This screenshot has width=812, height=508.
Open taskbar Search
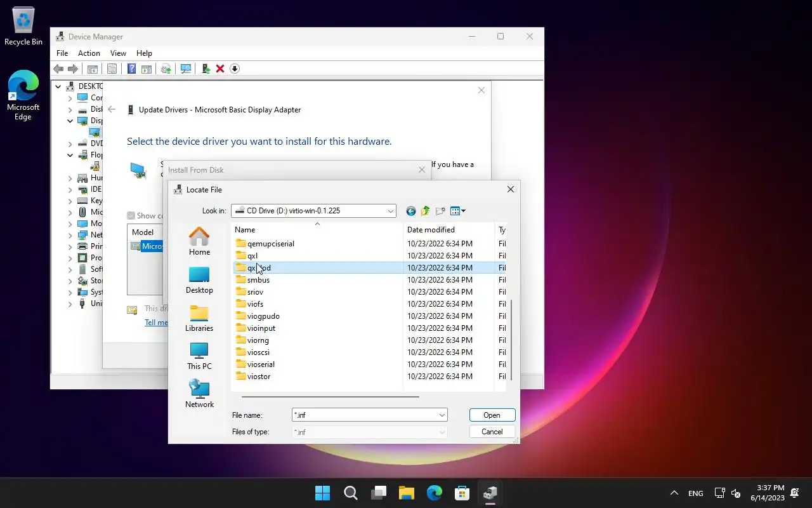click(x=351, y=493)
